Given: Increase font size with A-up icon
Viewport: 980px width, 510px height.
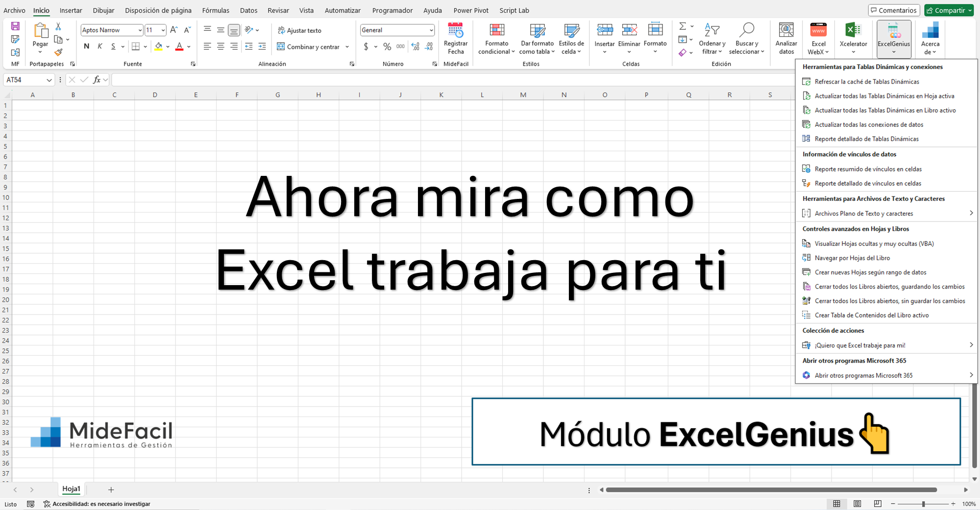Looking at the screenshot, I should pos(173,30).
